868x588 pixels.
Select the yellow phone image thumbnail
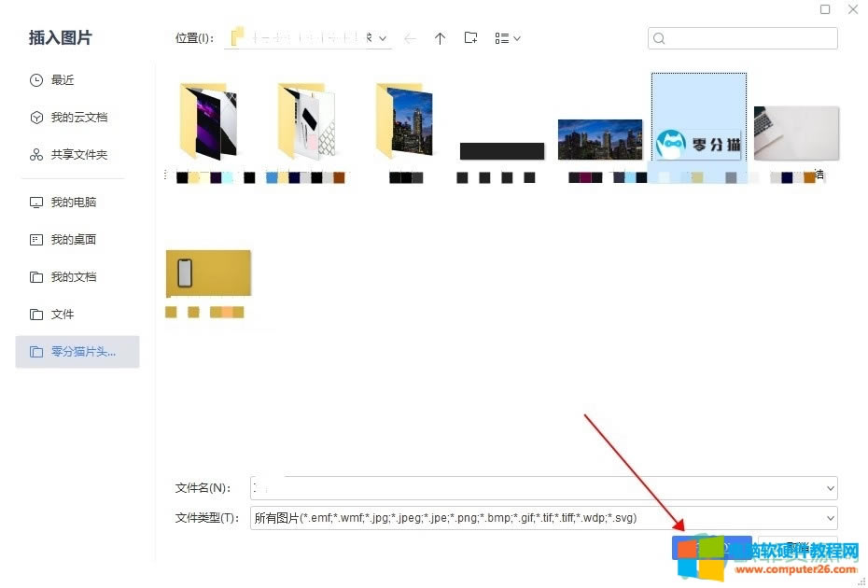tap(208, 273)
